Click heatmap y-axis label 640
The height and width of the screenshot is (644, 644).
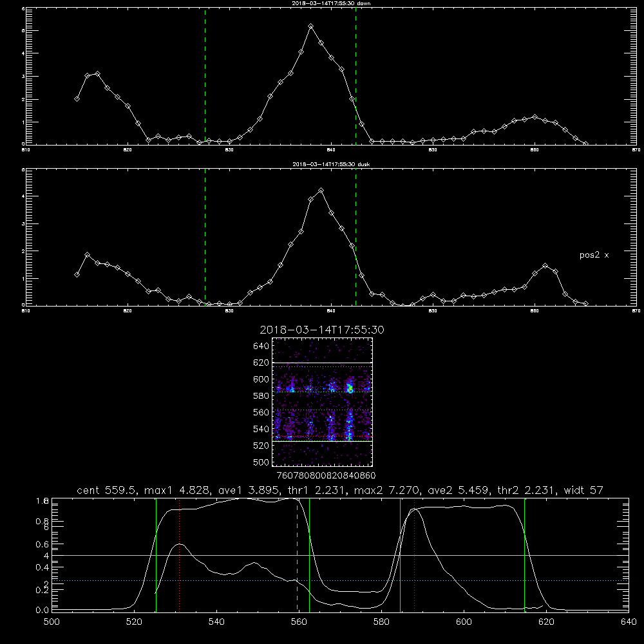pos(261,346)
